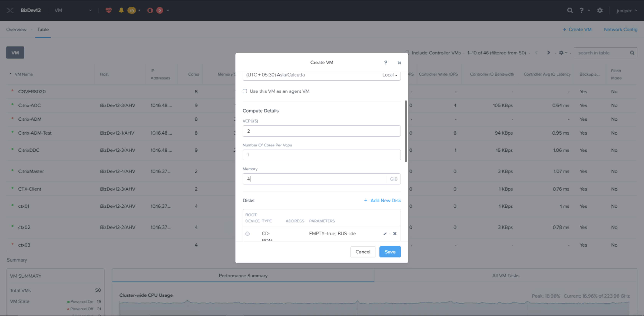Switch to the Overview tab
Screen dimensions: 644x316
16,30
